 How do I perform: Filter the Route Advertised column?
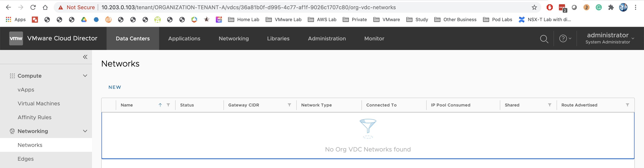coord(627,105)
